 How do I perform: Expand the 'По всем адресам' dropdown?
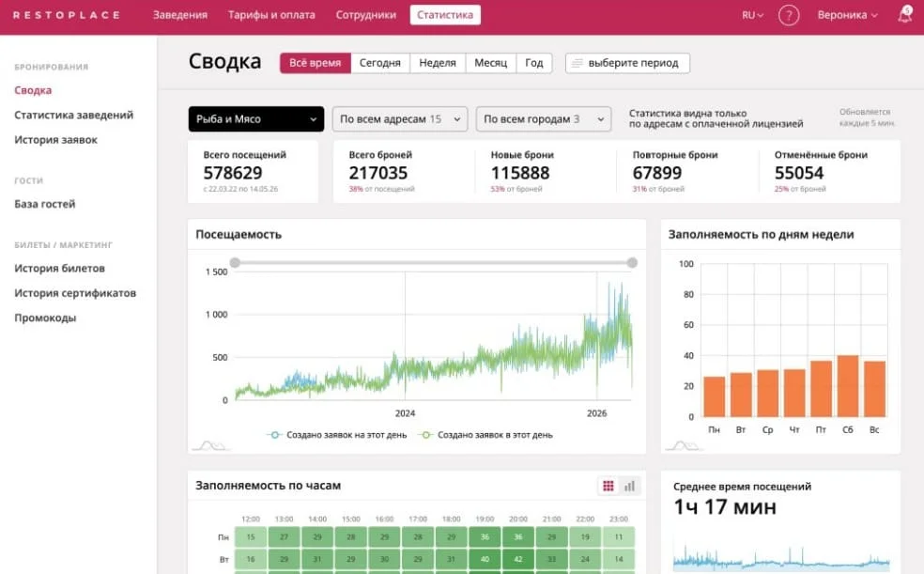[400, 119]
